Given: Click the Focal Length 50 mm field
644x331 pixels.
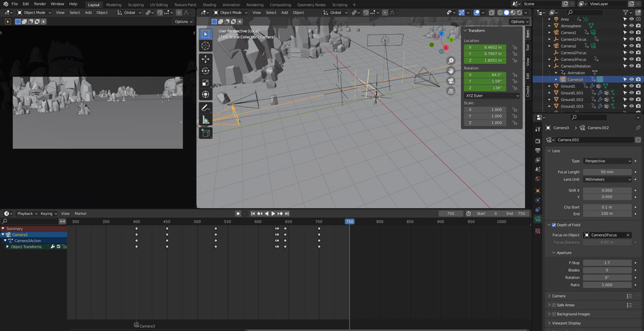Looking at the screenshot, I should 607,171.
